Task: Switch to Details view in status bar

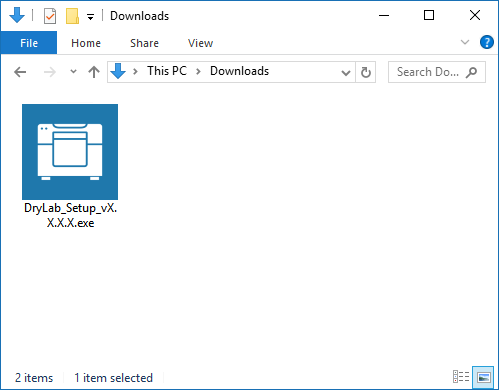Action: point(461,377)
